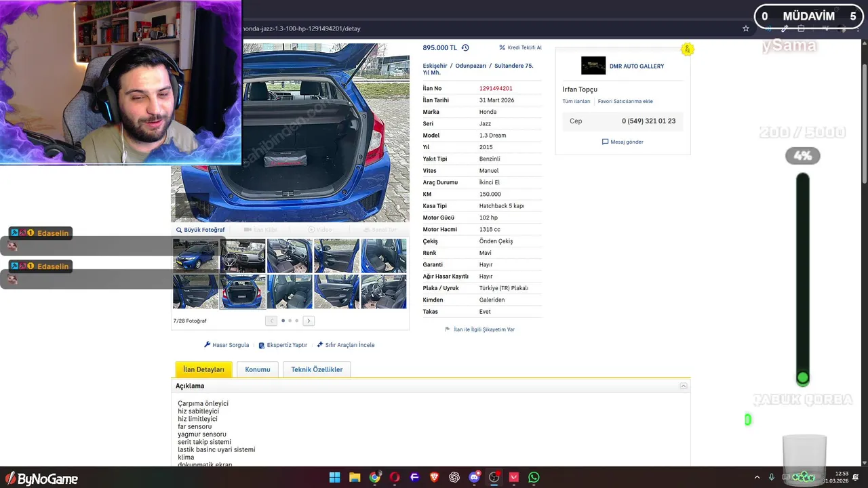Go to previous photo thumbnail page
This screenshot has height=488, width=868.
point(271,321)
